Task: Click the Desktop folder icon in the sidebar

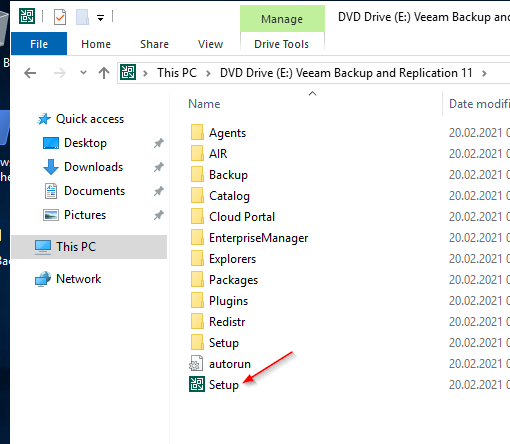Action: coord(51,143)
